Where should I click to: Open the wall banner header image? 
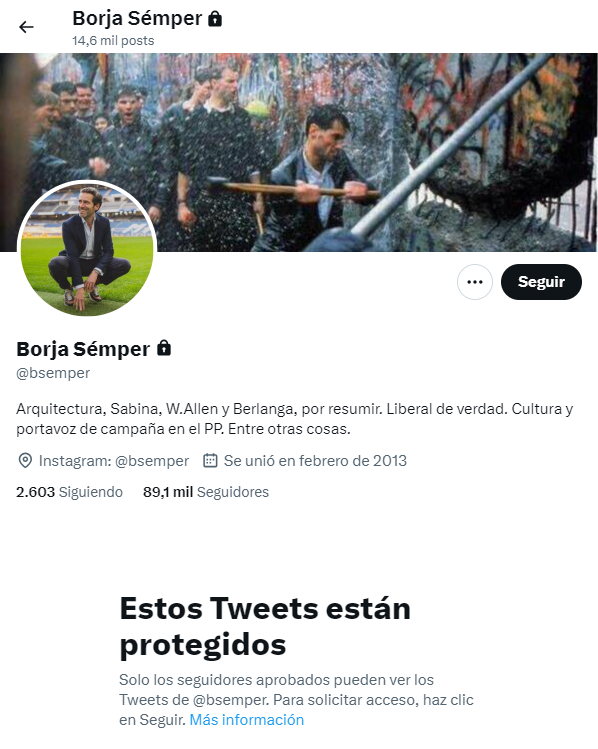(x=299, y=152)
